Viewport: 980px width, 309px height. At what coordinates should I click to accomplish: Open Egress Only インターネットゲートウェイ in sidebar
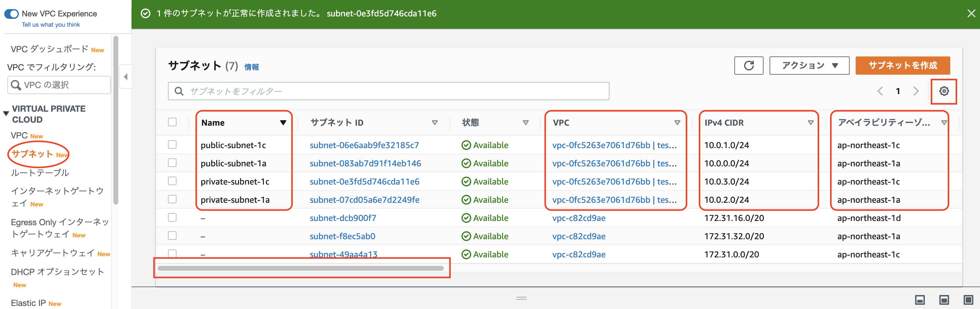coord(60,228)
